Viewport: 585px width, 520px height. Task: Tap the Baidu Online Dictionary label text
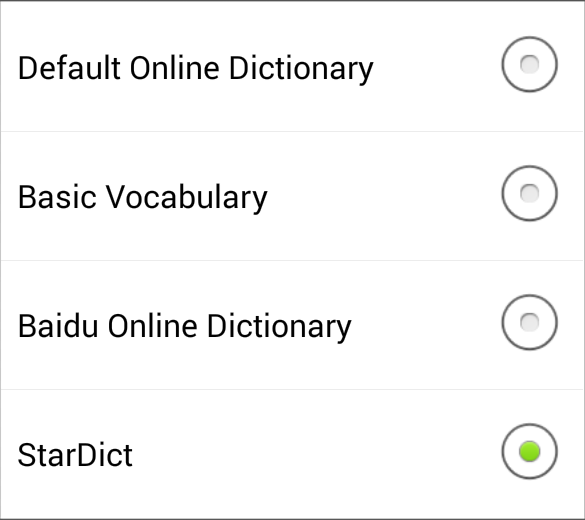(185, 327)
